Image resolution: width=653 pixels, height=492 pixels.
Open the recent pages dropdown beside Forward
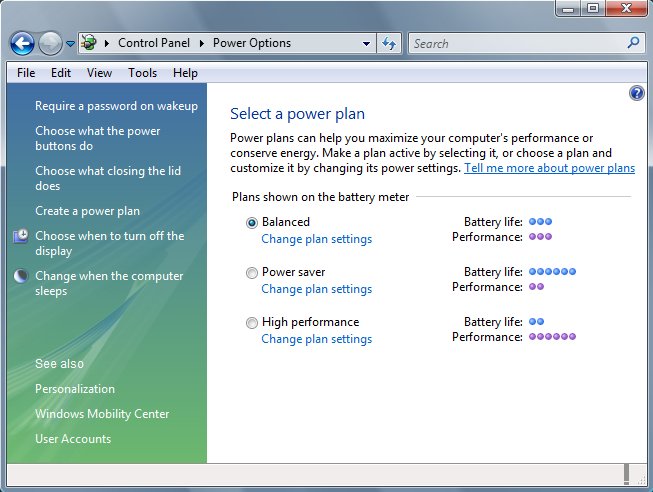[70, 43]
